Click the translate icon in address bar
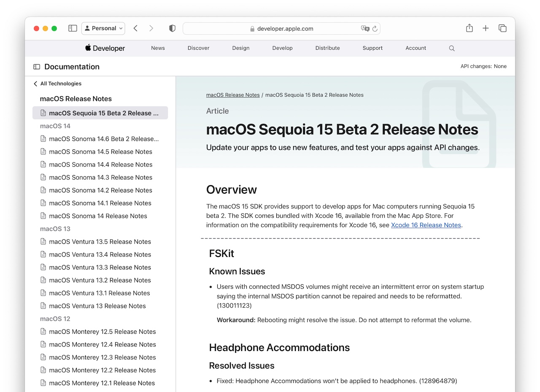 click(x=365, y=29)
